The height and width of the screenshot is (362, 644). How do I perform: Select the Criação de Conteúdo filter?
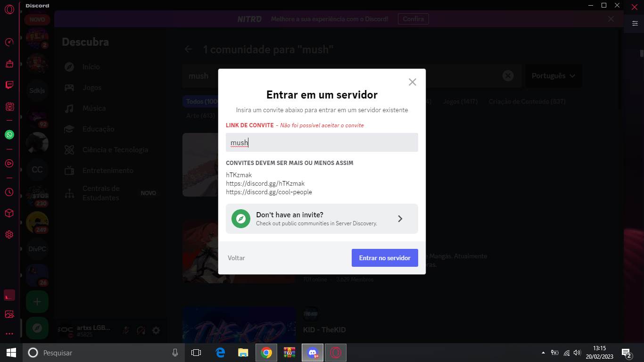[527, 101]
